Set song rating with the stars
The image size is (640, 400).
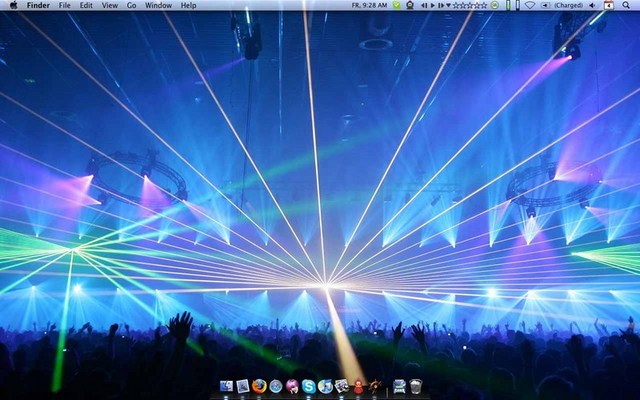[x=470, y=5]
